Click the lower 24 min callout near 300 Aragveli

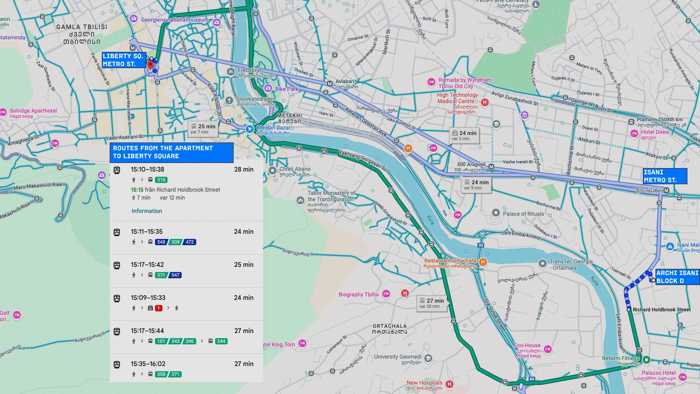click(x=476, y=185)
